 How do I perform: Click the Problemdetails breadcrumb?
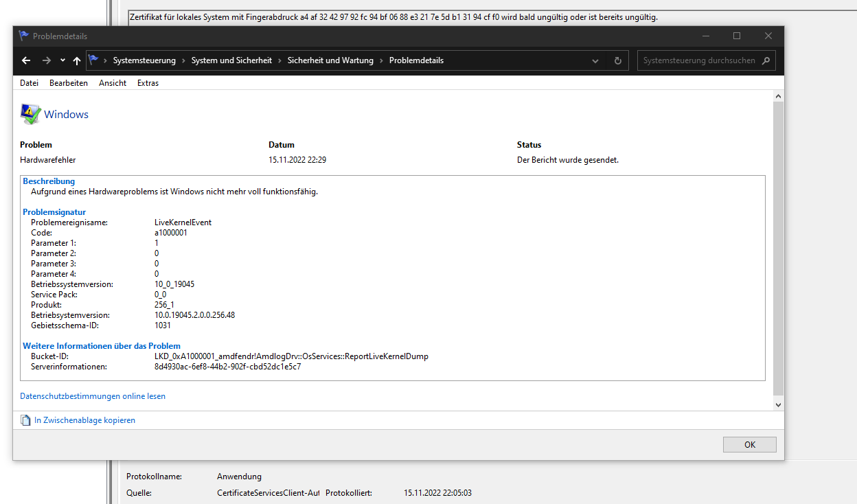(x=416, y=60)
